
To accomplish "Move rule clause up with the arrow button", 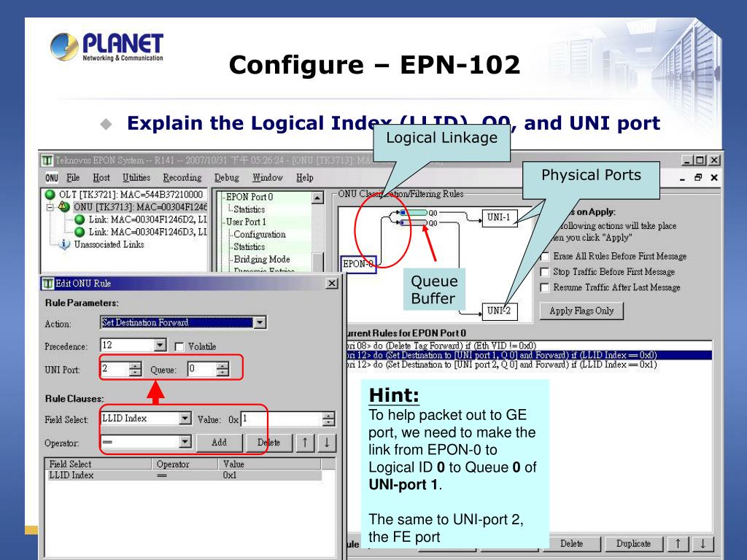I will click(x=305, y=443).
